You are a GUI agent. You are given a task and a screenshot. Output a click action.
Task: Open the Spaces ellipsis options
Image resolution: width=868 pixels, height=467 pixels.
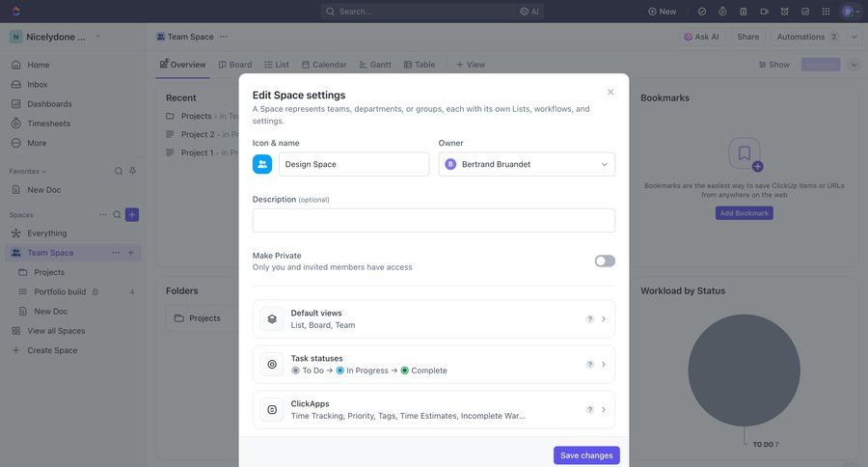[103, 214]
